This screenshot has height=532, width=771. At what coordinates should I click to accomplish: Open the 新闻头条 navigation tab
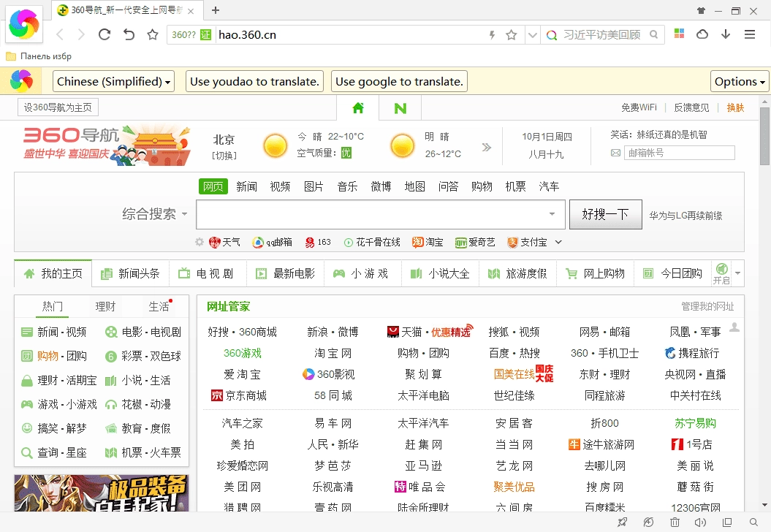click(130, 273)
